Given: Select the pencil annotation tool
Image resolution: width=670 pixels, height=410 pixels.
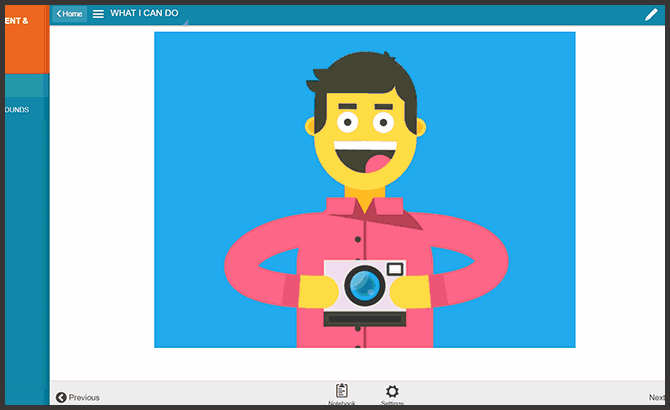Looking at the screenshot, I should click(x=651, y=14).
